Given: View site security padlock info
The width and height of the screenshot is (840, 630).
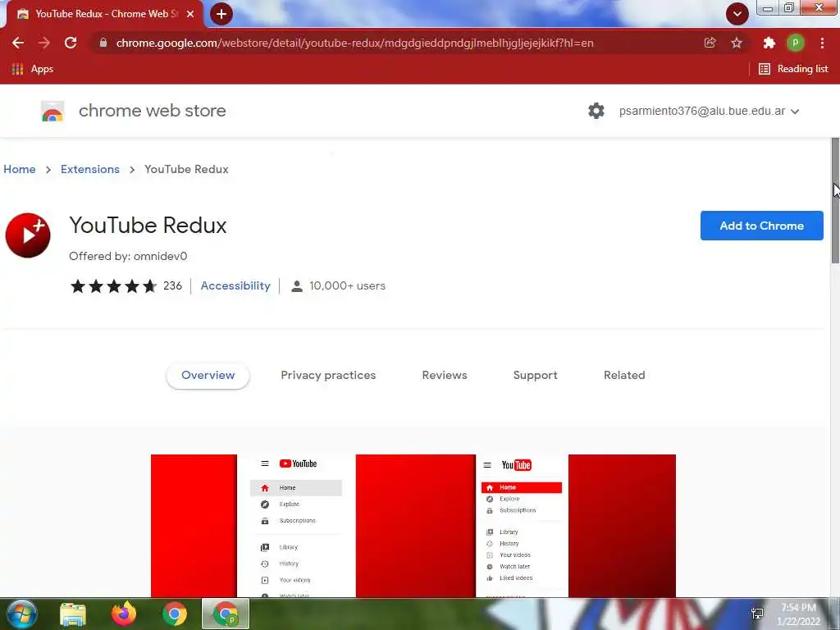Looking at the screenshot, I should (103, 43).
